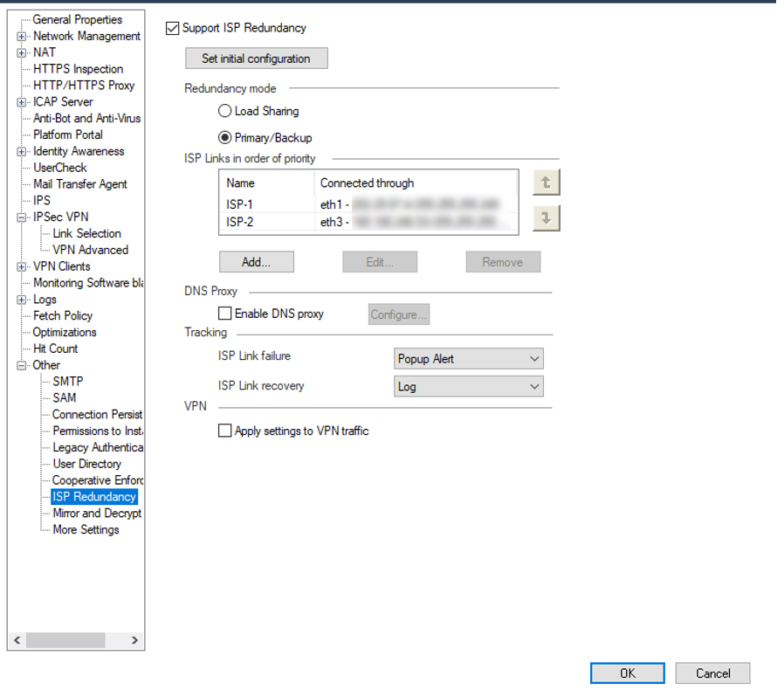Open HTTPS Inspection page
Image resolution: width=784 pixels, height=690 pixels.
tap(78, 69)
